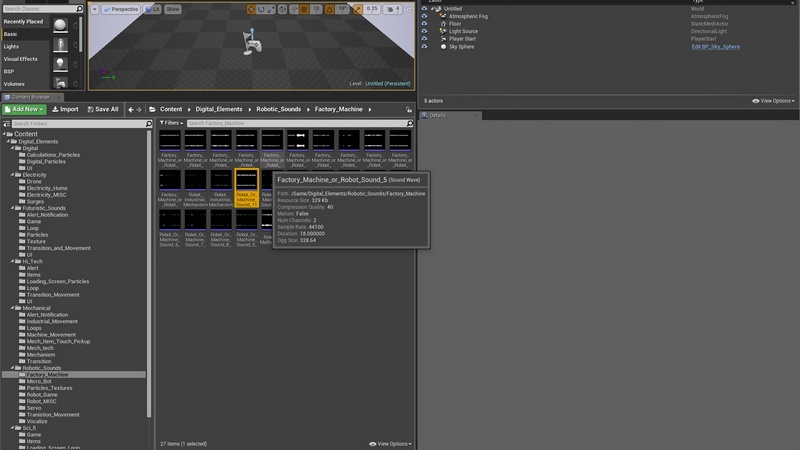This screenshot has width=800, height=450.
Task: Open the Filters dropdown
Action: [x=171, y=123]
